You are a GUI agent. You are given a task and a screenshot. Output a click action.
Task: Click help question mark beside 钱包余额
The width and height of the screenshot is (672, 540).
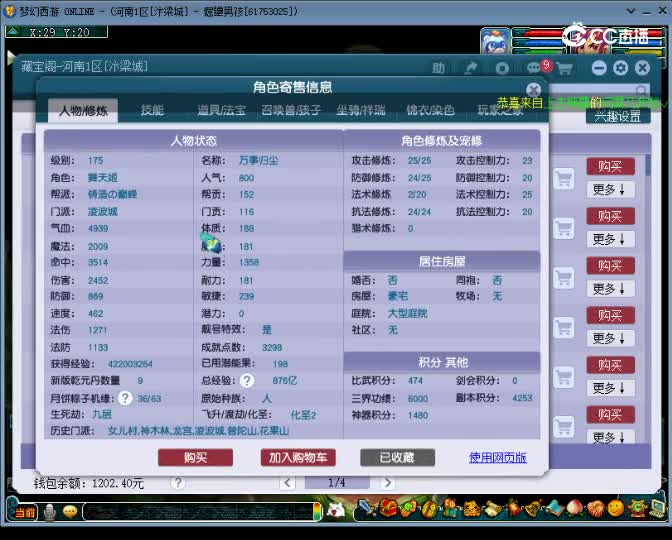(x=178, y=483)
